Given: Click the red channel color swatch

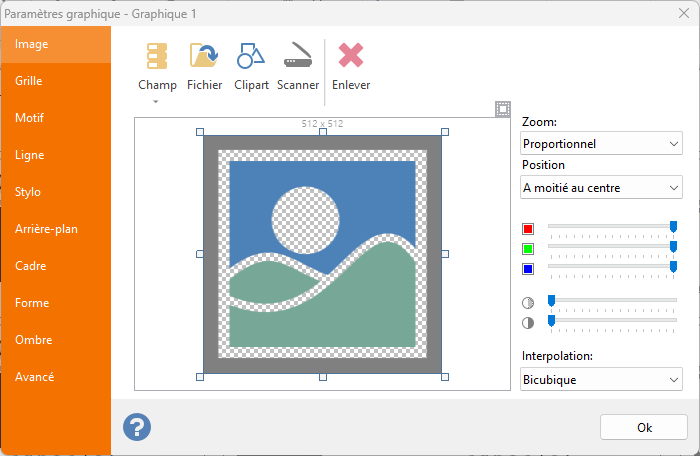Looking at the screenshot, I should pos(528,229).
